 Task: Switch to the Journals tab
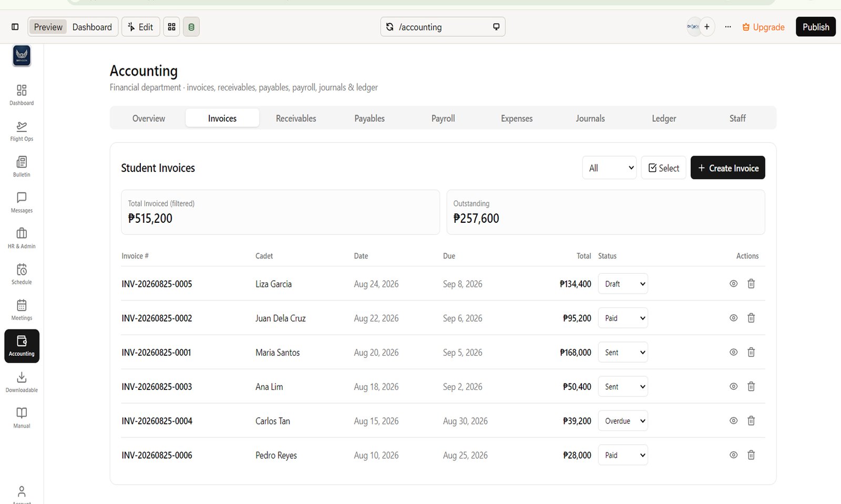pos(590,118)
